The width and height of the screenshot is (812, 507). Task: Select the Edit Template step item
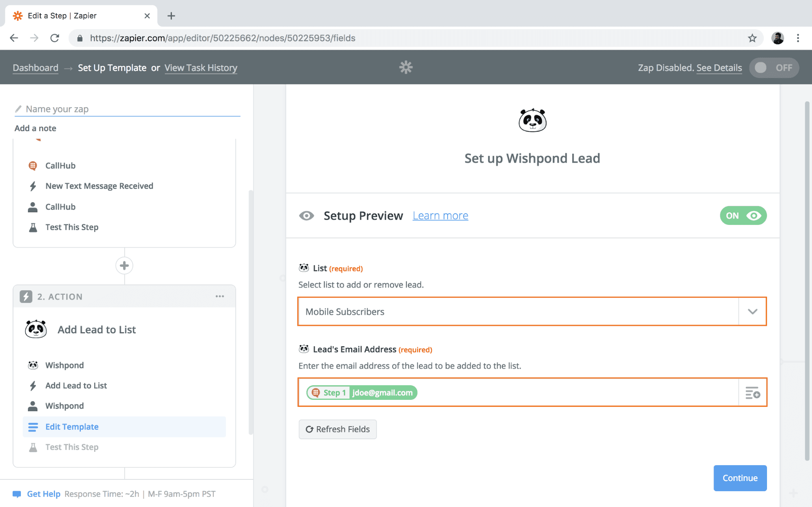click(72, 427)
